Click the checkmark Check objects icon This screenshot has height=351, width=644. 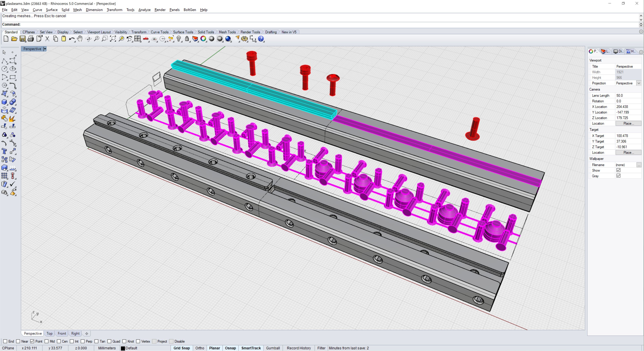[13, 184]
